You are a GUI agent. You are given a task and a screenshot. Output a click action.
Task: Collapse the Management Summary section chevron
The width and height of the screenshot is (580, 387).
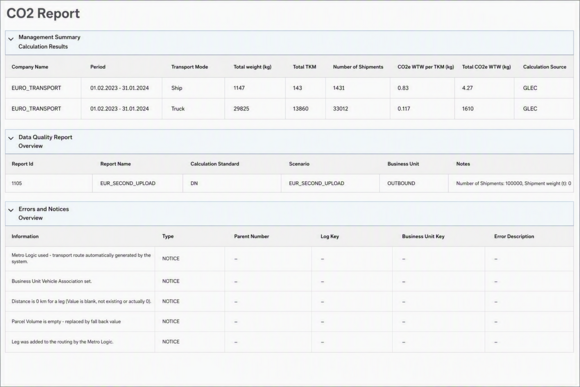pos(11,39)
